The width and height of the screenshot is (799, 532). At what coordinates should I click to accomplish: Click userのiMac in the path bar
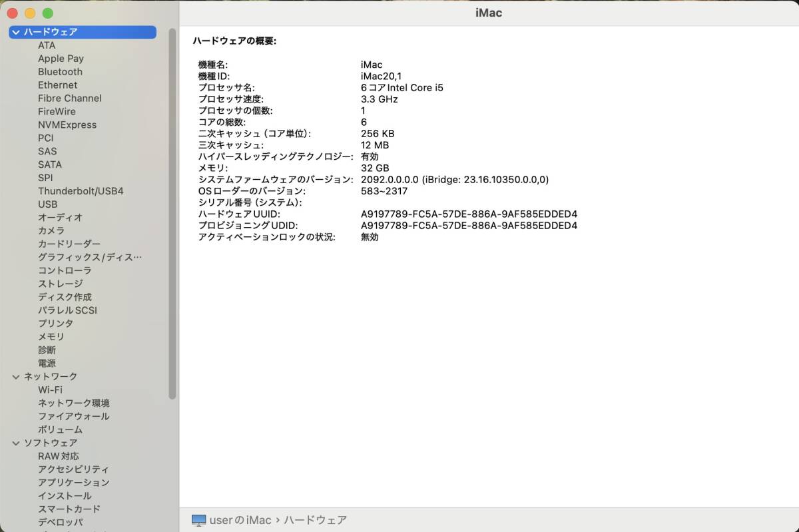point(240,520)
